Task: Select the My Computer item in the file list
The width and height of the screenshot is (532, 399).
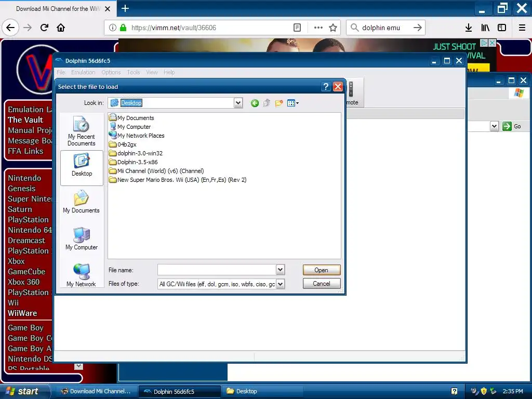Action: tap(130, 127)
